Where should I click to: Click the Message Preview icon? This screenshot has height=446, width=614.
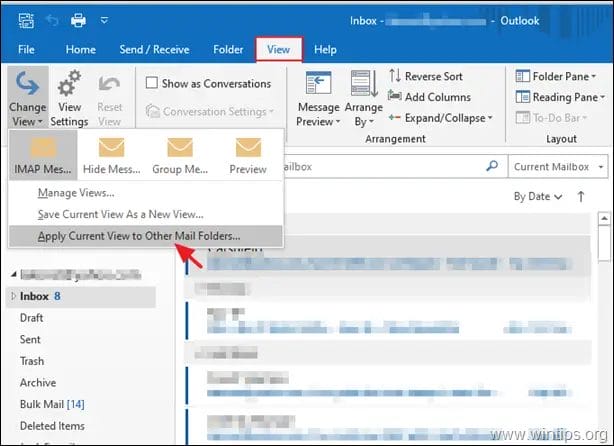(x=319, y=85)
